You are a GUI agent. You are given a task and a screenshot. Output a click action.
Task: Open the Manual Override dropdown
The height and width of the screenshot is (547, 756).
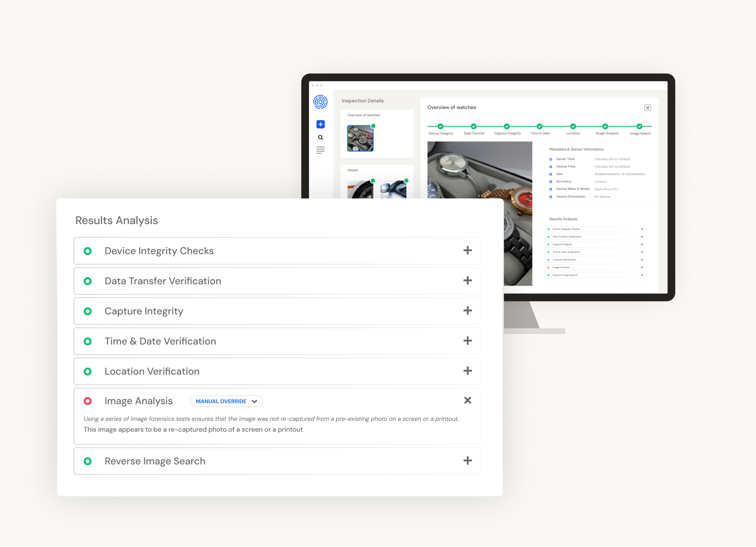(x=226, y=401)
